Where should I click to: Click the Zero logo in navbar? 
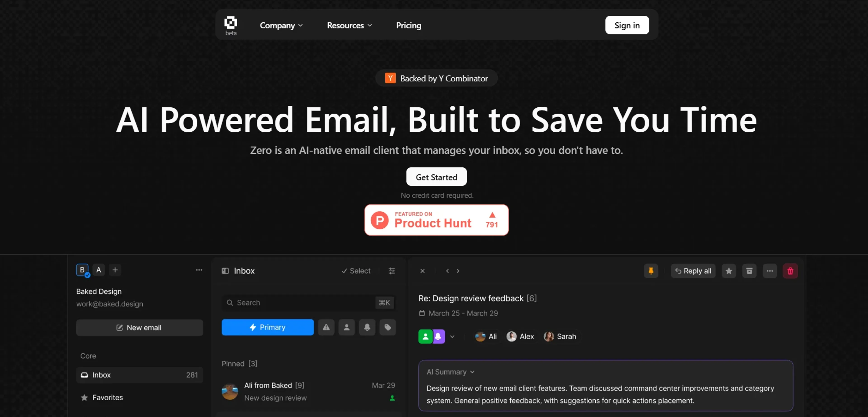pos(231,26)
